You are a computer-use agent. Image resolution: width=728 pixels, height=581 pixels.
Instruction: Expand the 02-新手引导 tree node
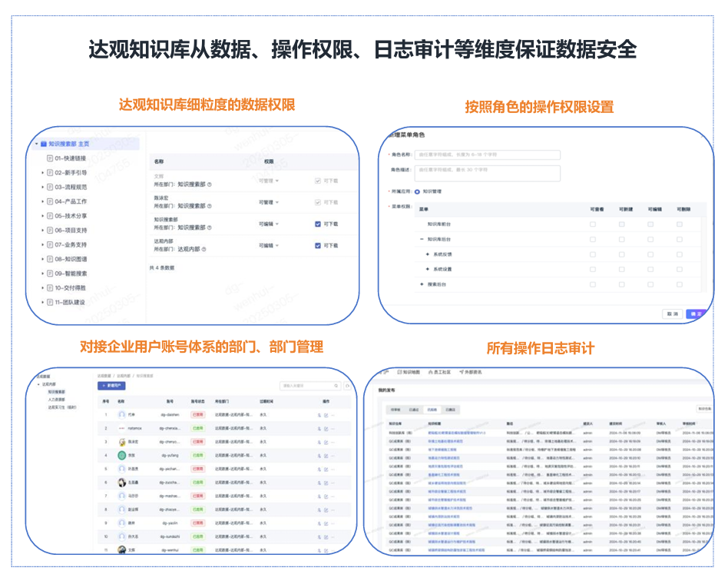click(43, 173)
